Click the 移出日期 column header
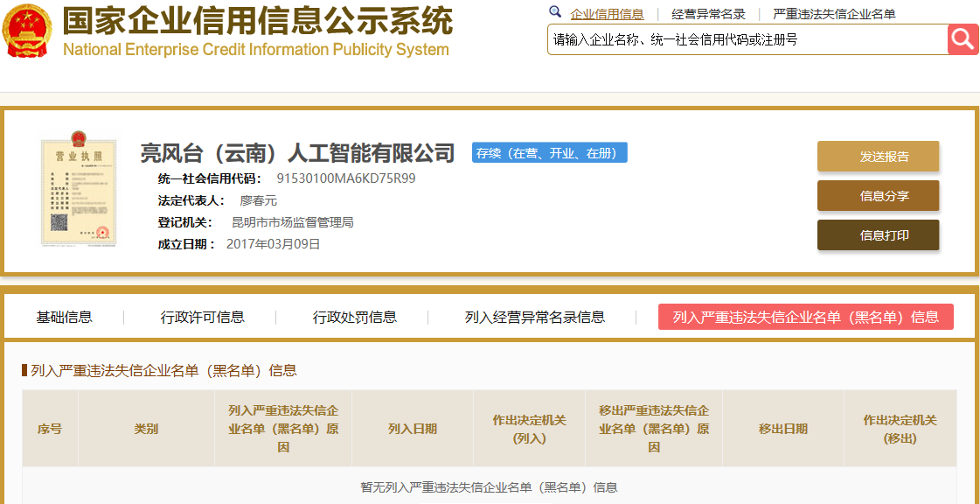Screen dimensions: 980x504 (x=783, y=429)
